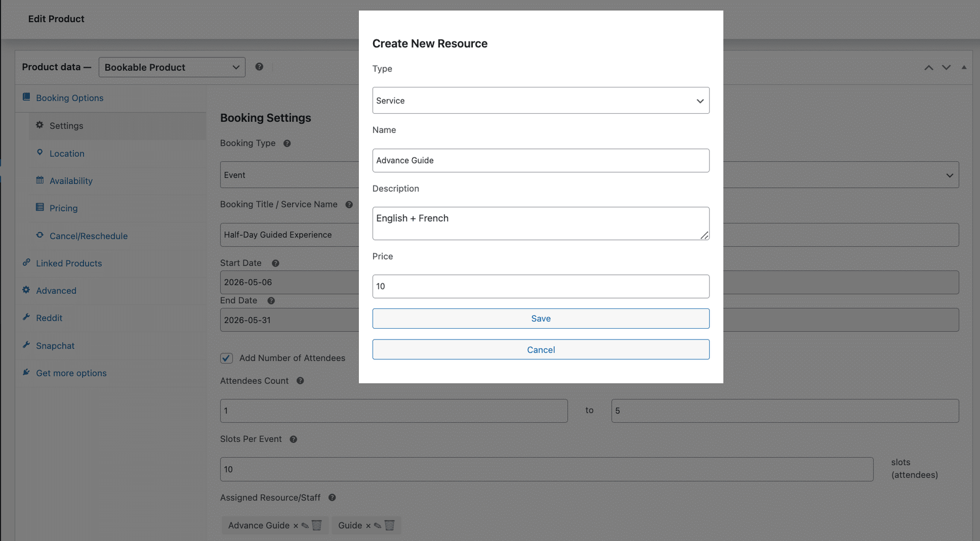Collapse the Product data panel
Screen dimensions: 980x541
click(964, 67)
